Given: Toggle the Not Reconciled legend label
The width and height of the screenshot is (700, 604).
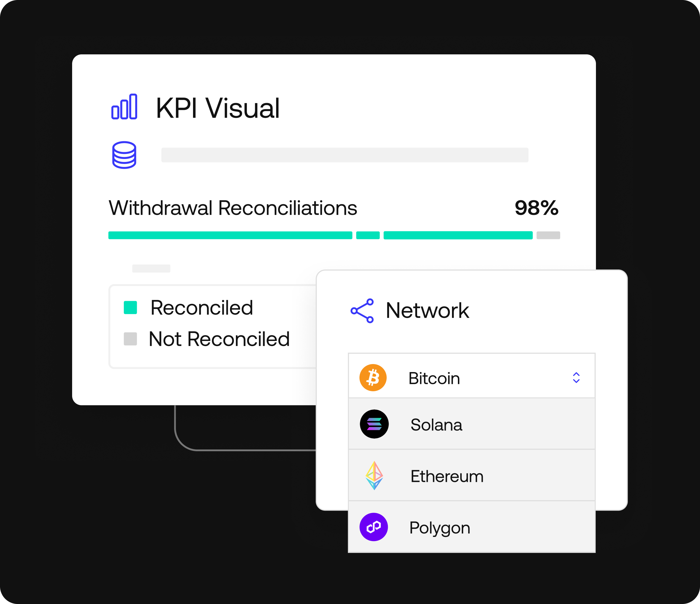Looking at the screenshot, I should pyautogui.click(x=219, y=339).
